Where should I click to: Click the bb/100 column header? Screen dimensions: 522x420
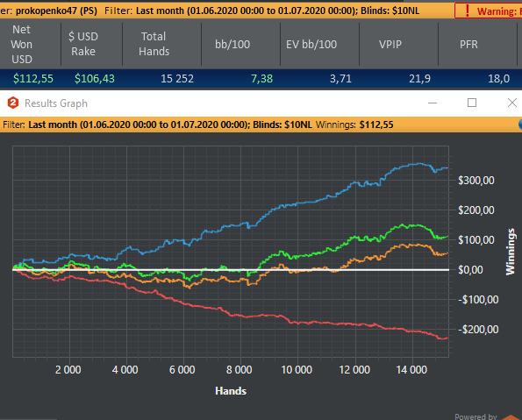(x=232, y=44)
